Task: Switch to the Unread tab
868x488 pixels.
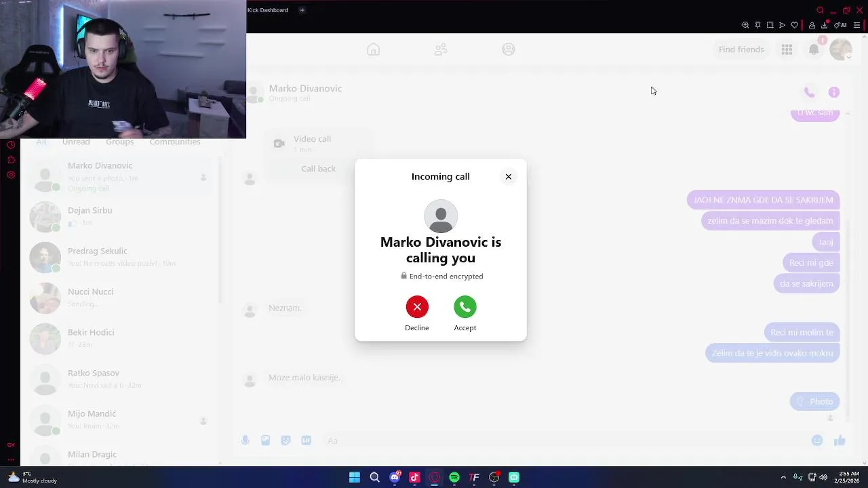Action: click(76, 142)
